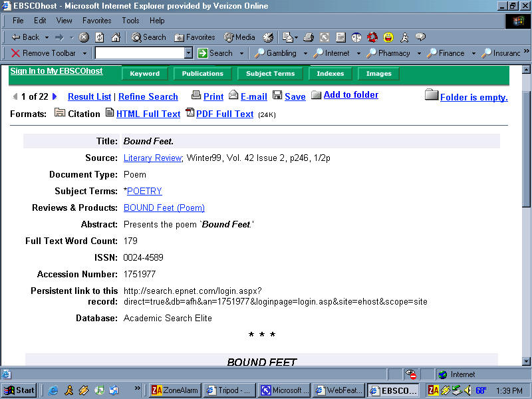Click the POETRY subject term link

(144, 191)
